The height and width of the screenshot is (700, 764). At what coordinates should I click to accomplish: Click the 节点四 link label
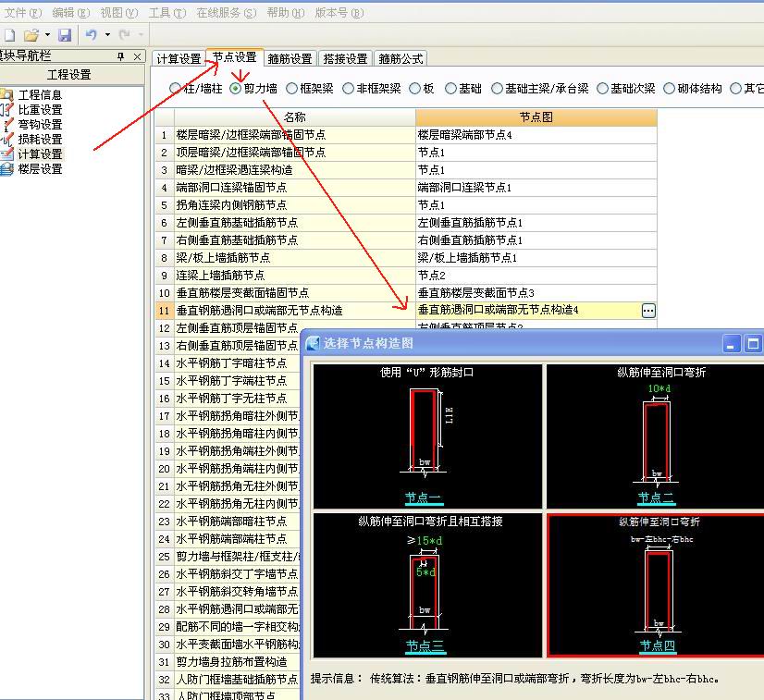pyautogui.click(x=658, y=646)
